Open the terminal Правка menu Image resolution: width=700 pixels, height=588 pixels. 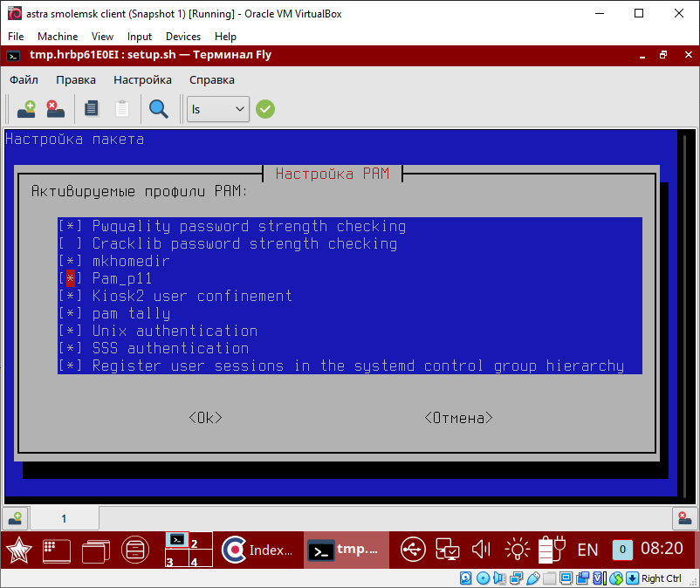tap(76, 80)
